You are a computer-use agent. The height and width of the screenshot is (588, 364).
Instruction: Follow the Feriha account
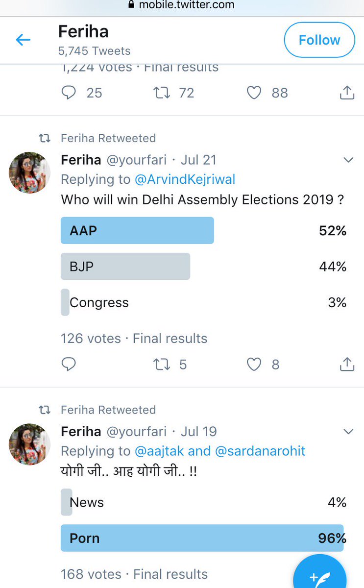click(x=319, y=40)
